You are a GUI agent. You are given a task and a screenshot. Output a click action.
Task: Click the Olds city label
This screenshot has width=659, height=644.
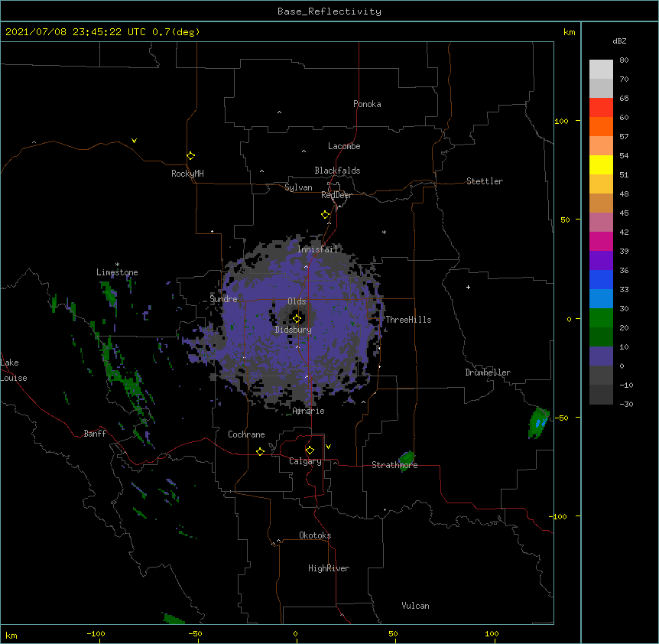point(297,301)
